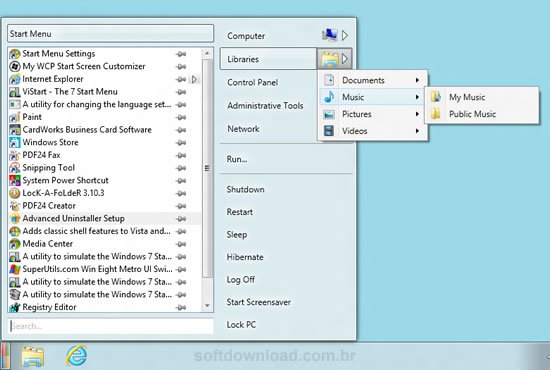Click the Computer icon in the right pane
Viewport: 550px width, 370px height.
330,35
